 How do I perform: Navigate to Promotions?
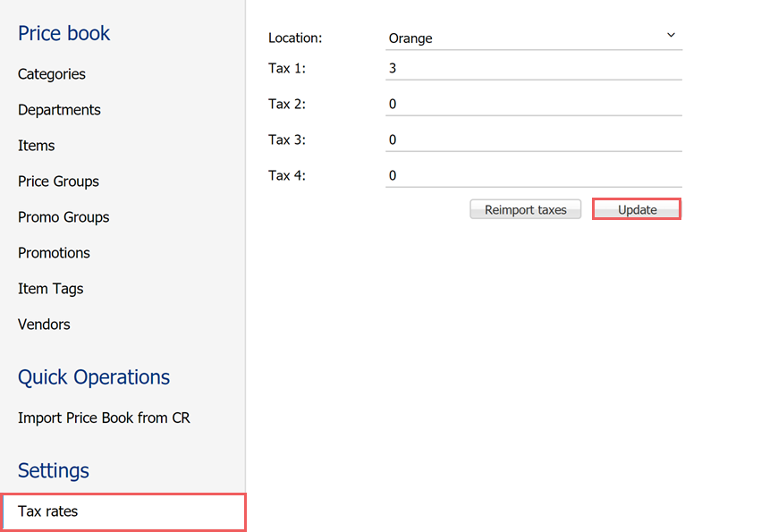click(54, 253)
